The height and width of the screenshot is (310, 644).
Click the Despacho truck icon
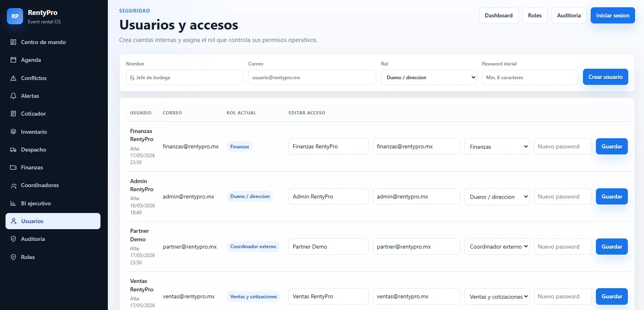pyautogui.click(x=13, y=150)
